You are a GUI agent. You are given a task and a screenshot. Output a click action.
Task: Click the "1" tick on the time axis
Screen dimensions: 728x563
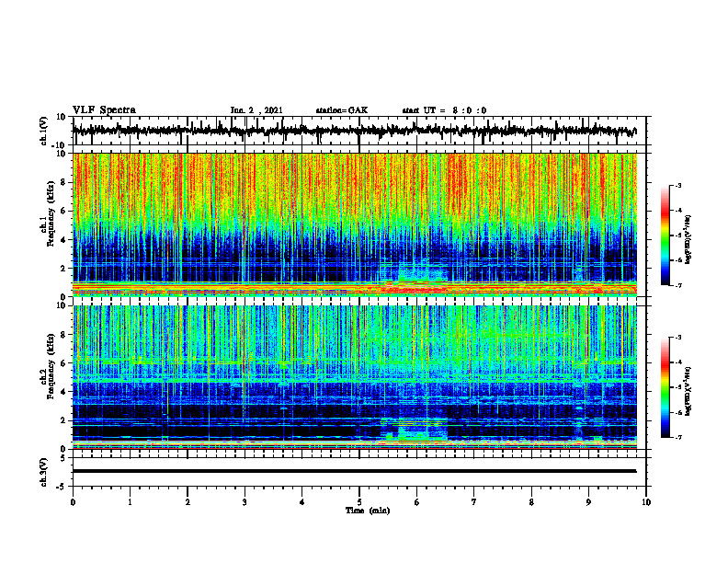[130, 502]
